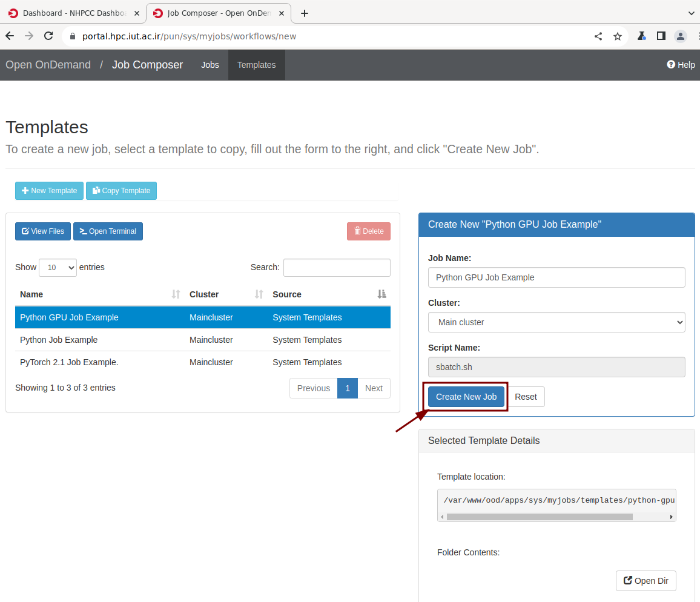Select the Templates menu item
The image size is (700, 602).
(256, 65)
